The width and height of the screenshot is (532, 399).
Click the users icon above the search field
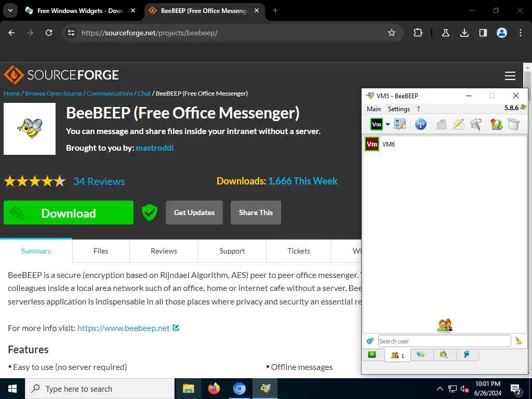click(x=445, y=325)
